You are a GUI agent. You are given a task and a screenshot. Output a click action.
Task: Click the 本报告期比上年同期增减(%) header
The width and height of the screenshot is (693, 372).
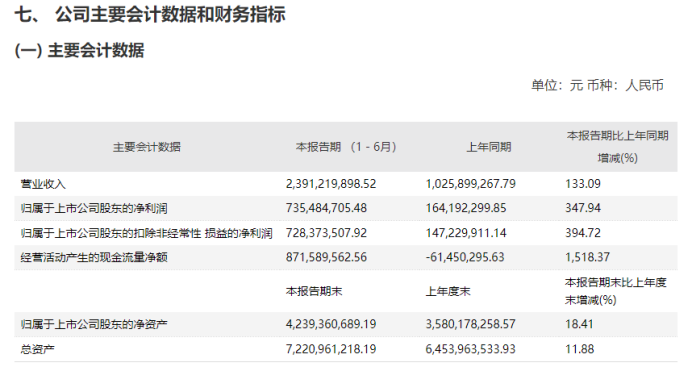click(617, 147)
